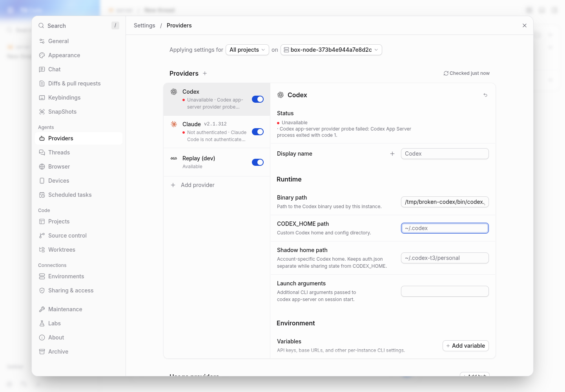565x392 pixels.
Task: Click the plus icon beside Display name
Action: tap(392, 154)
